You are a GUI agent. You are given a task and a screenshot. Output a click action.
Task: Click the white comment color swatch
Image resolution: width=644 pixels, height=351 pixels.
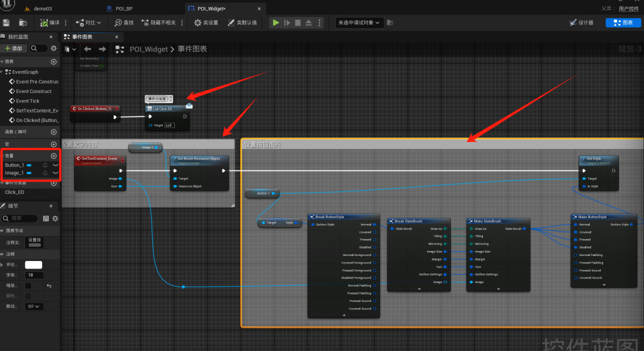coord(33,265)
